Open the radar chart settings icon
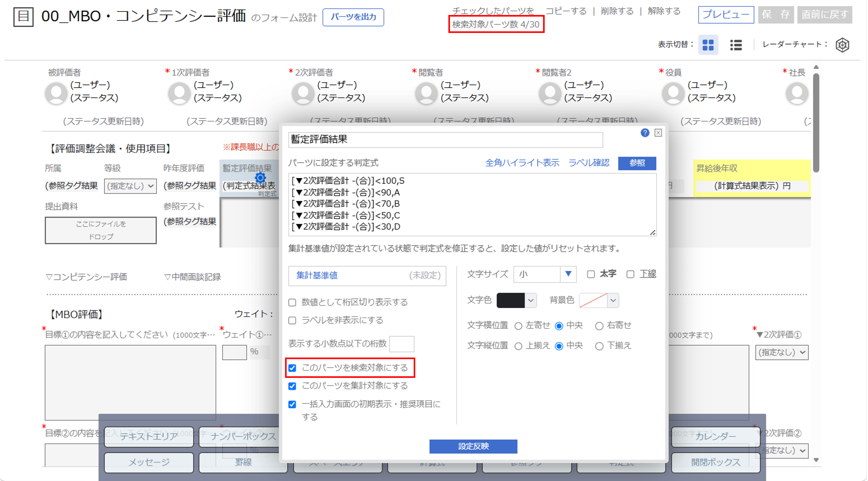Screen dimensions: 868x481 [842, 45]
